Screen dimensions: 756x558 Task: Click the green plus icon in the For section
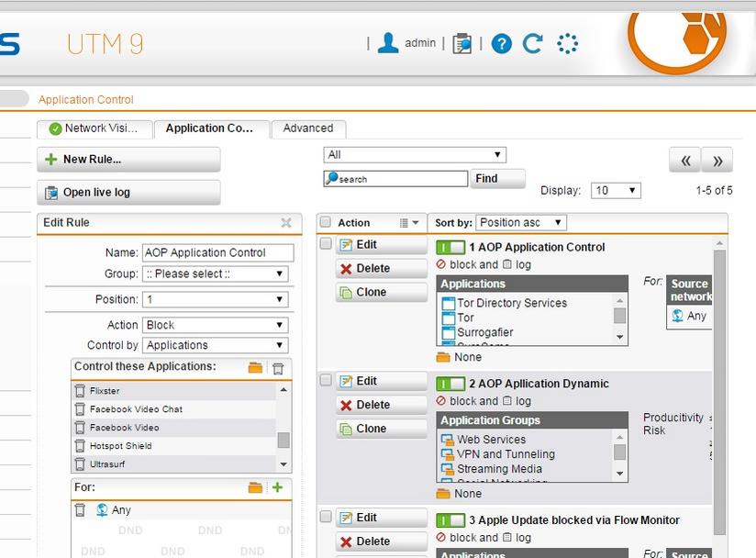pos(277,487)
